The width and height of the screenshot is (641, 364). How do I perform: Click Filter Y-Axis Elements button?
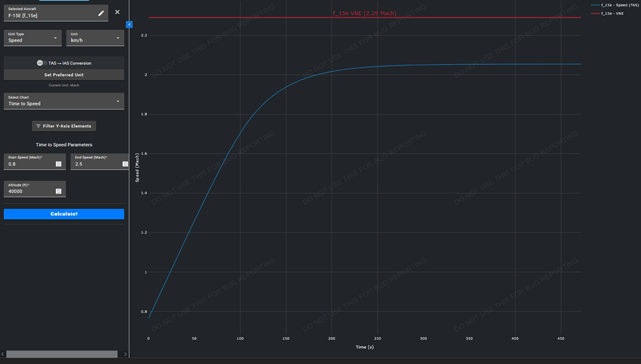[x=63, y=126]
